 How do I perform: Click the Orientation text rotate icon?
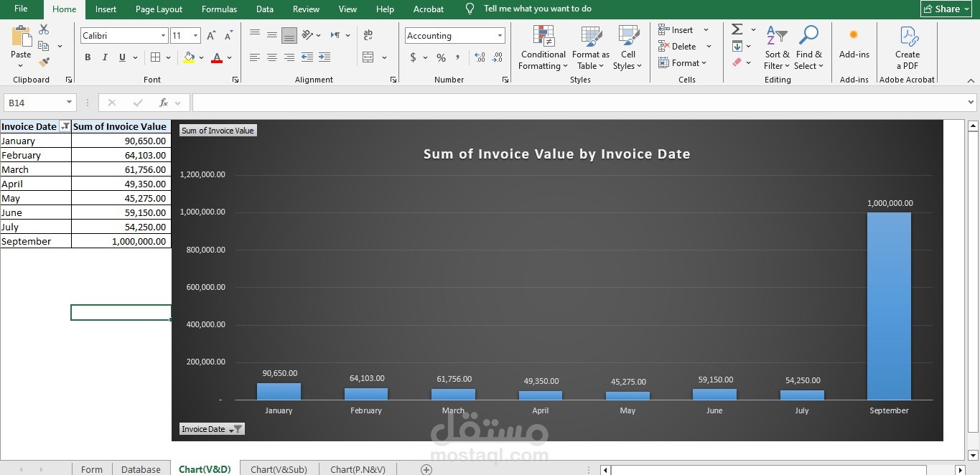(x=307, y=35)
